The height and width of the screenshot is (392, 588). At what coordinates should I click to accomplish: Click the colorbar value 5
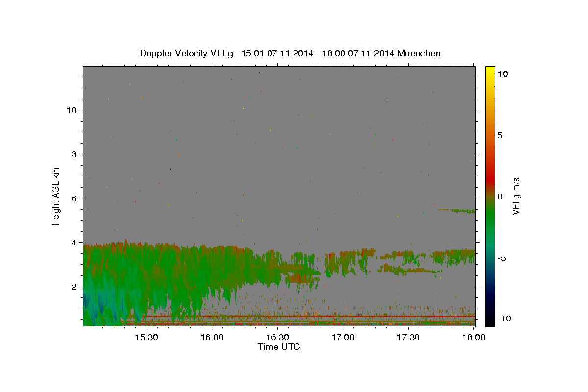coord(500,135)
